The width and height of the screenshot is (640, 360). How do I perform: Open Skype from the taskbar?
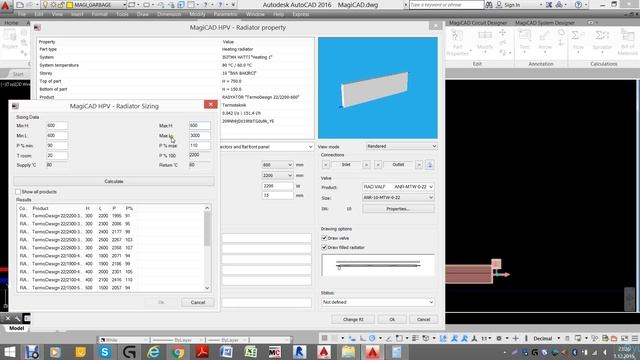(x=105, y=352)
